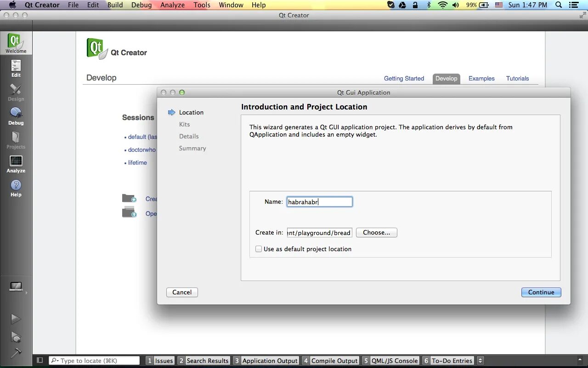Show the Compile Output pane
Screen dimensions: 588x368
[x=330, y=361]
